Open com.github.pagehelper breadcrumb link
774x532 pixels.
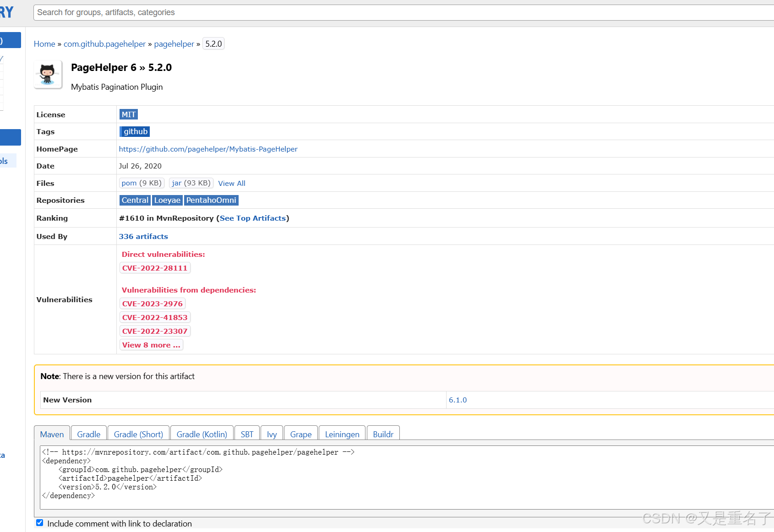tap(104, 44)
